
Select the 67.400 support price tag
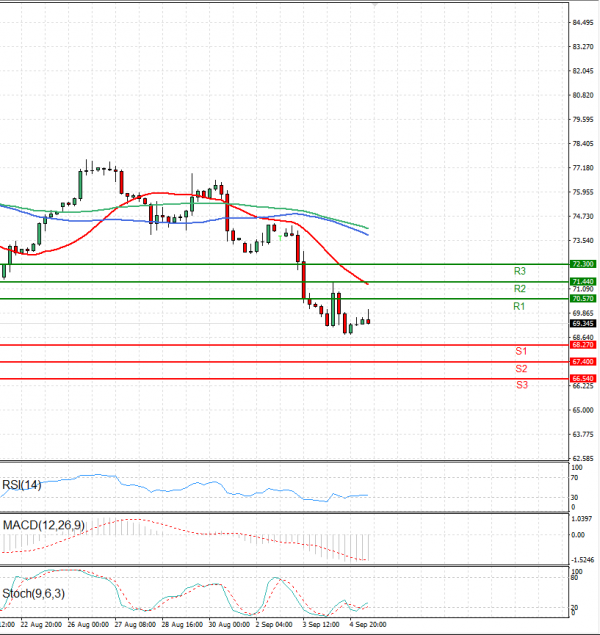(x=583, y=362)
